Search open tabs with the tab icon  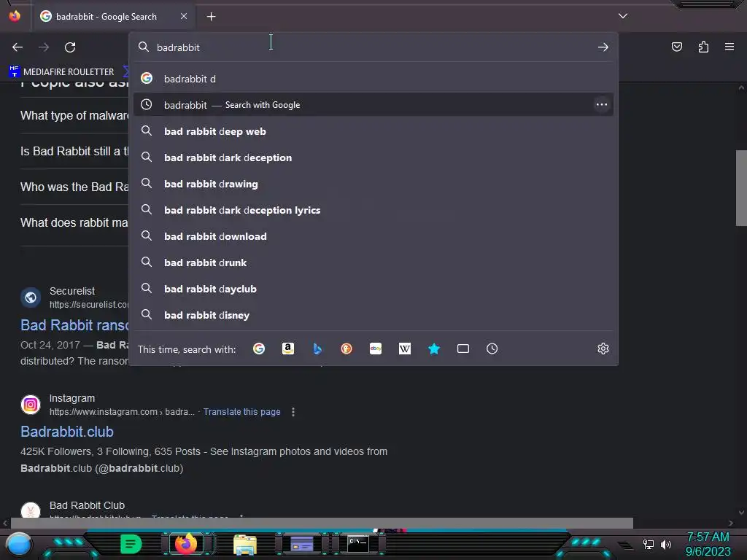pos(463,349)
